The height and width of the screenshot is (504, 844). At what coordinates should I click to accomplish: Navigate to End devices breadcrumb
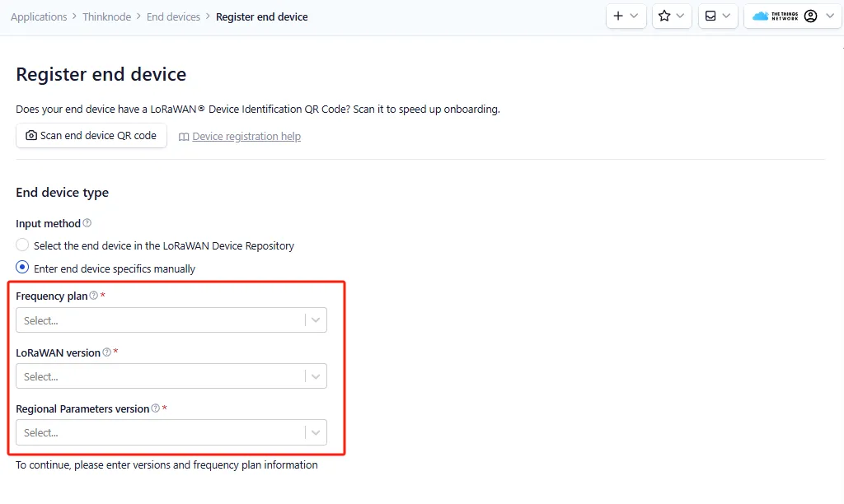coord(173,16)
